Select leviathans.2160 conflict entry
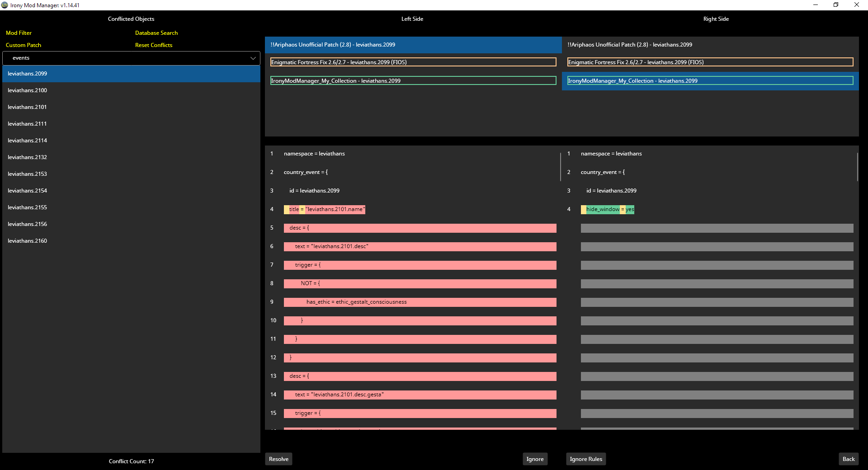Image resolution: width=868 pixels, height=470 pixels. pos(131,241)
